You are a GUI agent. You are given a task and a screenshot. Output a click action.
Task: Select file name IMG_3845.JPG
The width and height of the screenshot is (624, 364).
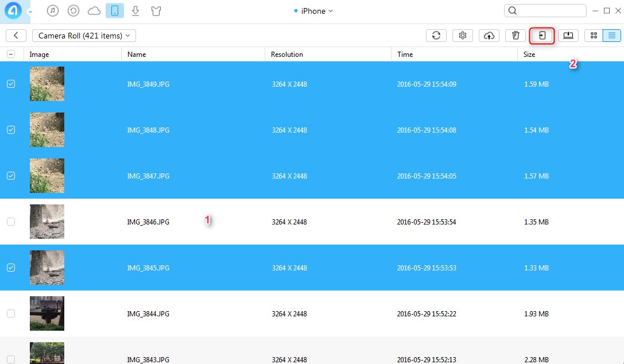tap(148, 268)
